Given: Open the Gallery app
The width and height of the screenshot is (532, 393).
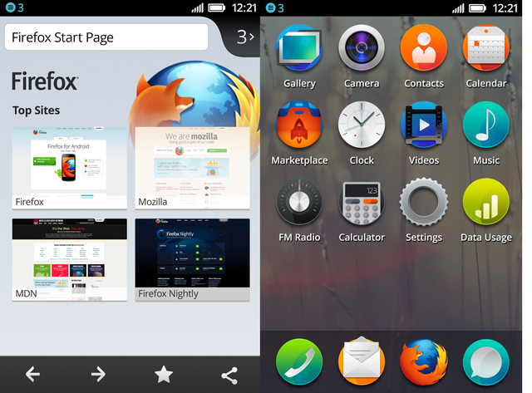Looking at the screenshot, I should (299, 48).
